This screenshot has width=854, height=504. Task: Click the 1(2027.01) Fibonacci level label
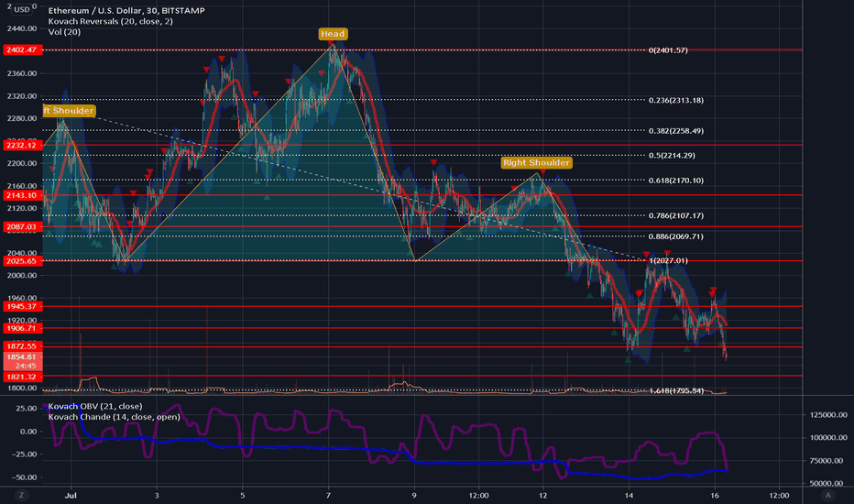[x=668, y=260]
